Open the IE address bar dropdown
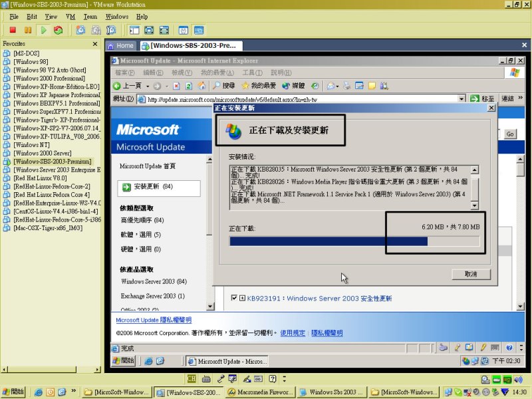This screenshot has width=532, height=399. [462, 98]
